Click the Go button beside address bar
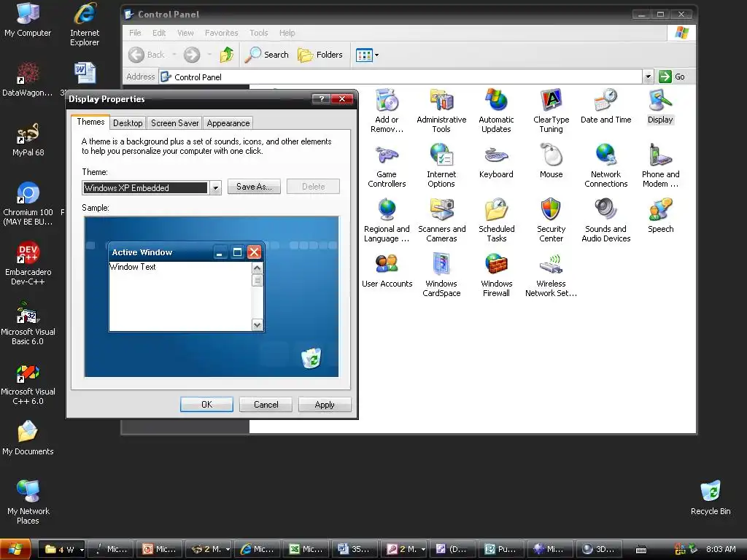 click(x=672, y=77)
